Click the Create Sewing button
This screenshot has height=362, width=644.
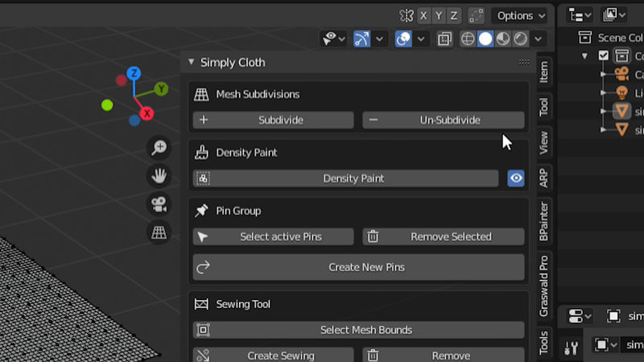click(273, 355)
